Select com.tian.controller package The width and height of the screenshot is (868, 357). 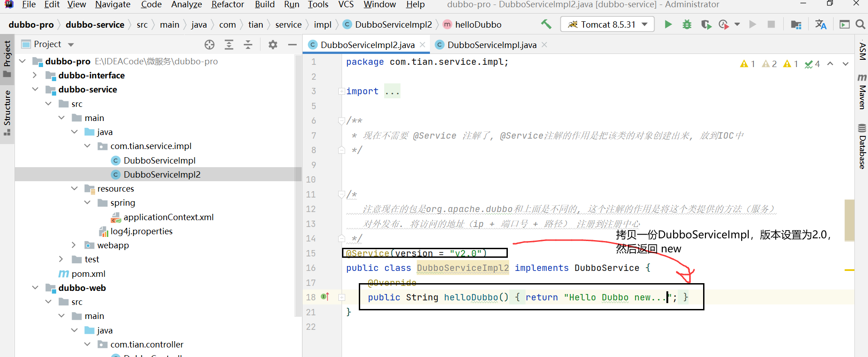tap(147, 344)
